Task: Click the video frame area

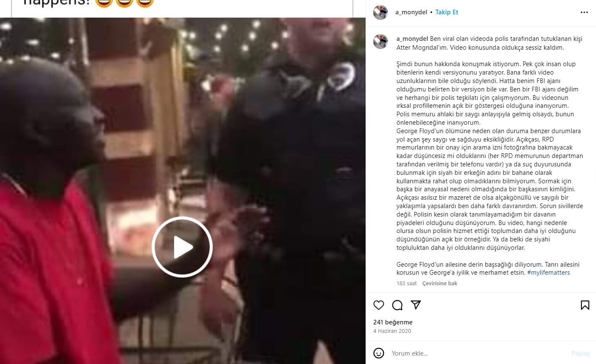Action: click(182, 191)
